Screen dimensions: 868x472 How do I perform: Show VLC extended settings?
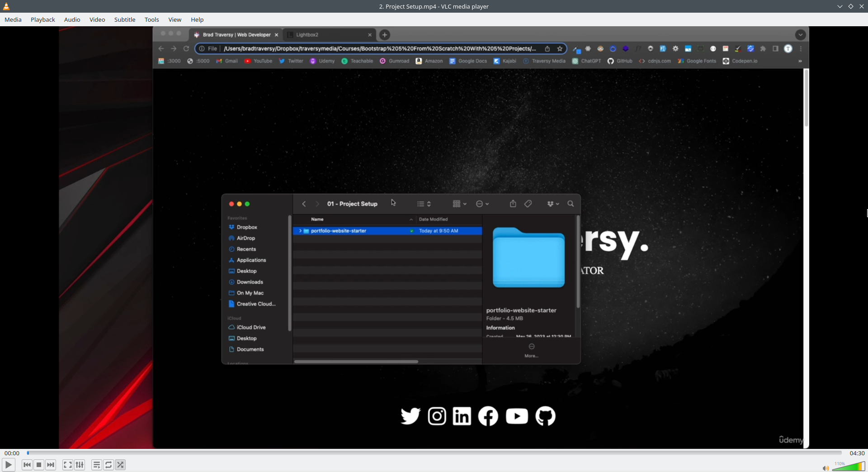[80, 465]
